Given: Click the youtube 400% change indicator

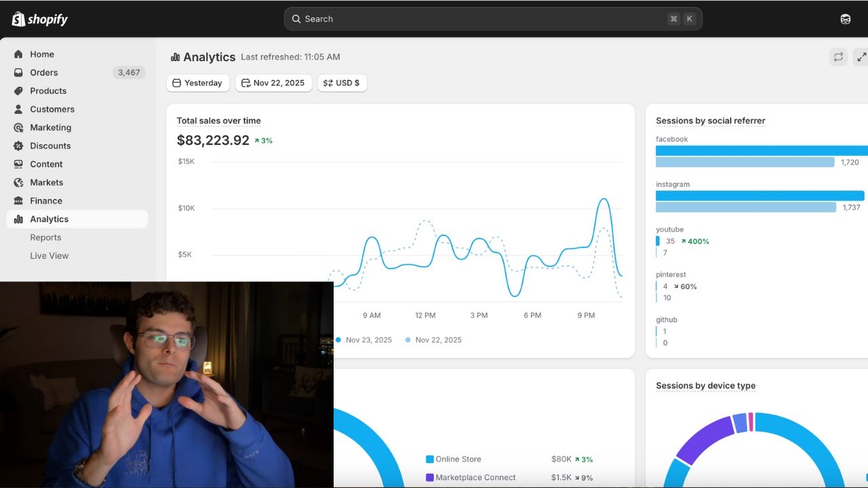Looking at the screenshot, I should coord(695,241).
